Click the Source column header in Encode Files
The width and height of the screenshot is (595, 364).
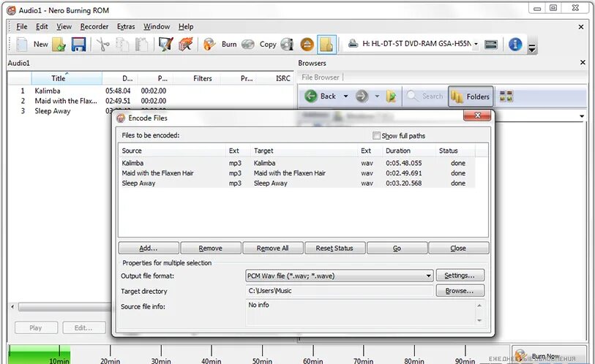172,151
